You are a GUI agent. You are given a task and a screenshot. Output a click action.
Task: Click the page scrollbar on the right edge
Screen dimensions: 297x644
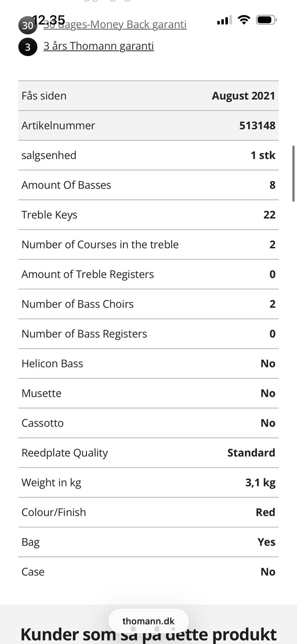click(x=294, y=173)
